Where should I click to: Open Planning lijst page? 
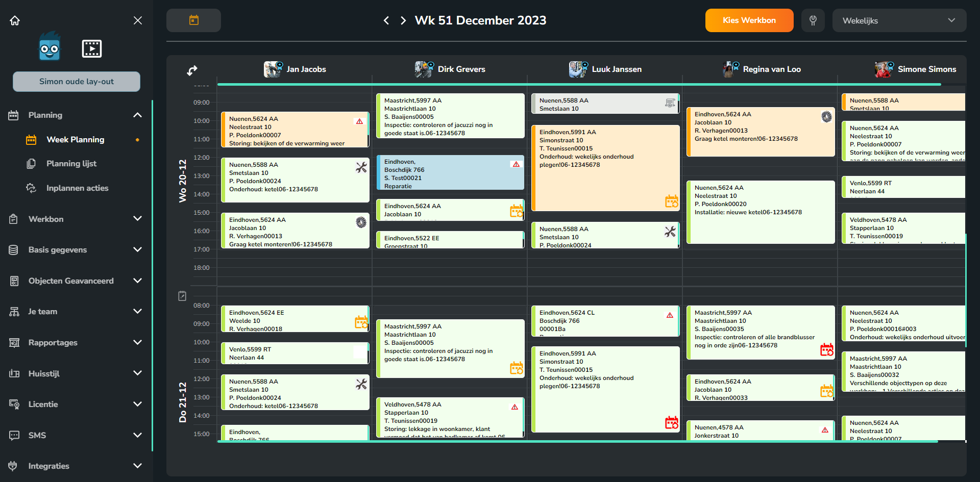point(71,164)
